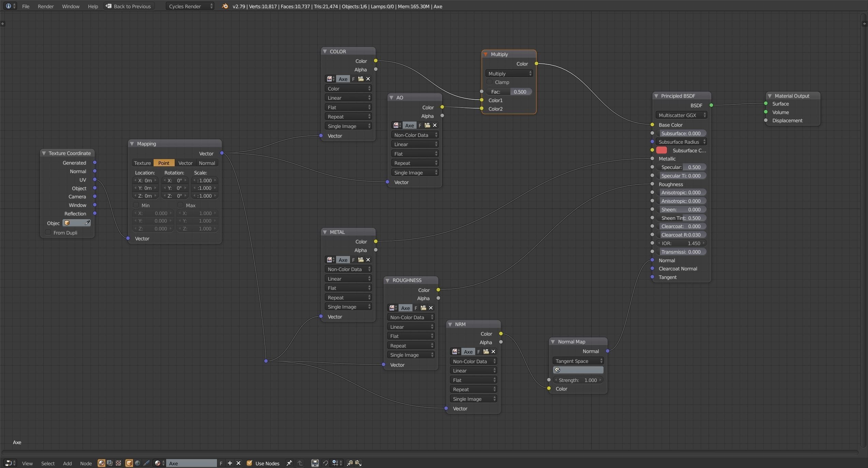Open the Multiscatter GGX distribution dropdown
This screenshot has width=868, height=468.
click(681, 115)
